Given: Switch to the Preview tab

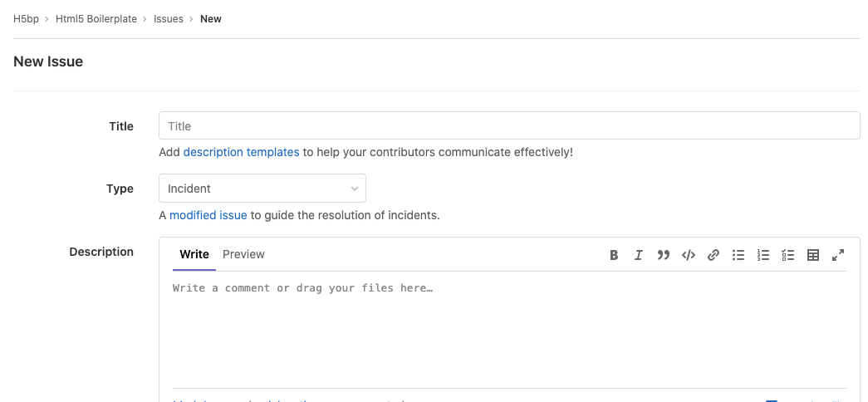Looking at the screenshot, I should (x=243, y=254).
